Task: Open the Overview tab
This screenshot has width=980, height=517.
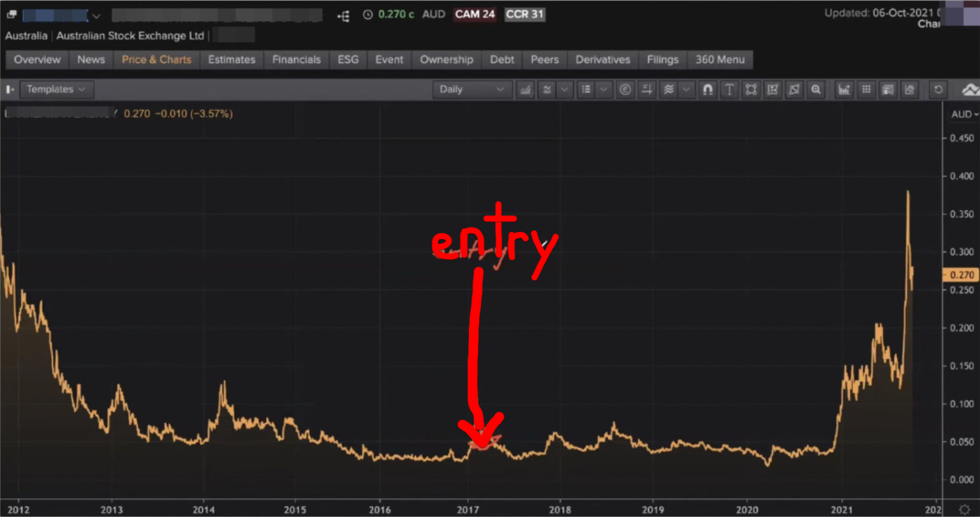Action: click(38, 59)
